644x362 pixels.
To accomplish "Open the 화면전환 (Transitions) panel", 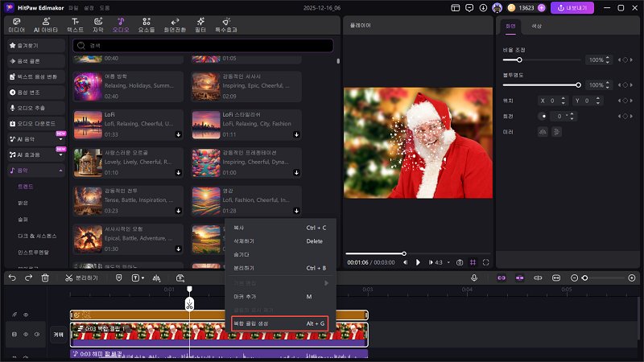I will click(x=175, y=24).
